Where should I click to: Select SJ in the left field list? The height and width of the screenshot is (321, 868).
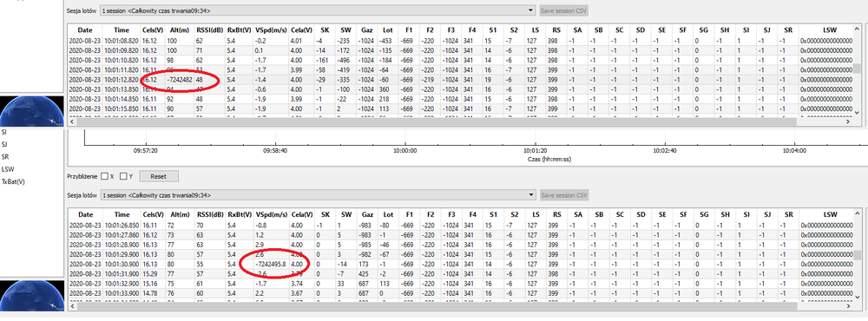[x=4, y=145]
